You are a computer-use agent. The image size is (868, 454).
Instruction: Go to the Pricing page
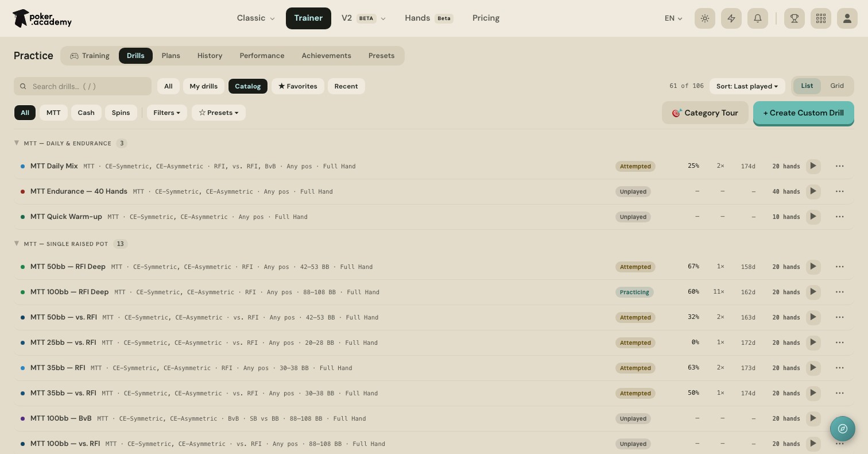(486, 18)
